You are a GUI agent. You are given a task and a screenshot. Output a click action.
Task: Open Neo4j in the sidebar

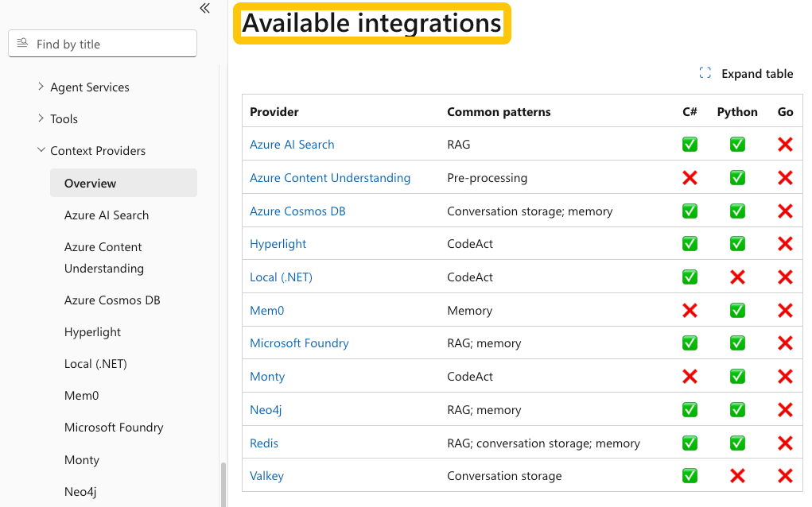(80, 491)
